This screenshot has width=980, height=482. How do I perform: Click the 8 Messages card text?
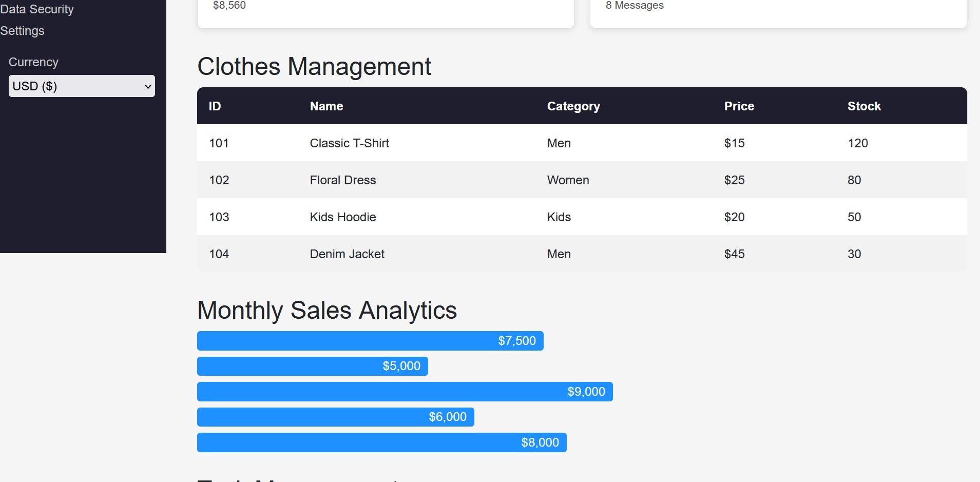pyautogui.click(x=635, y=5)
